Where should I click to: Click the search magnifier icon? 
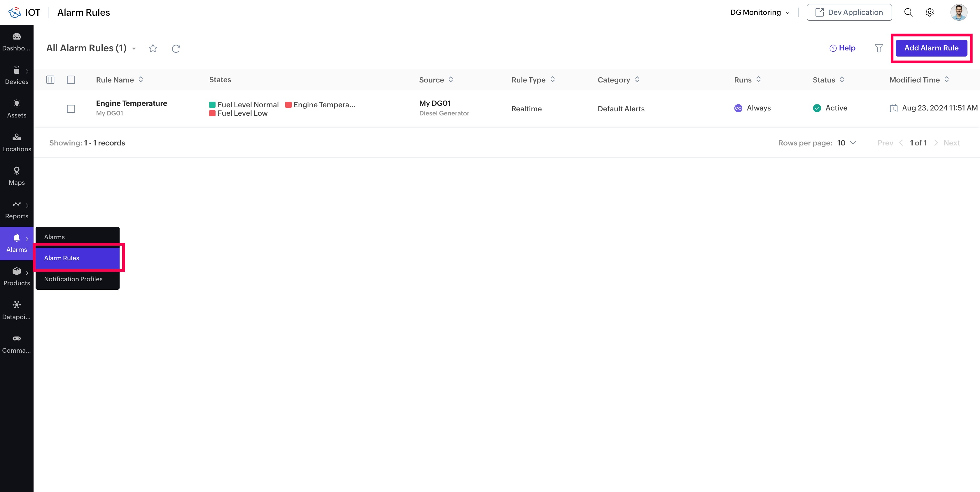pyautogui.click(x=908, y=13)
